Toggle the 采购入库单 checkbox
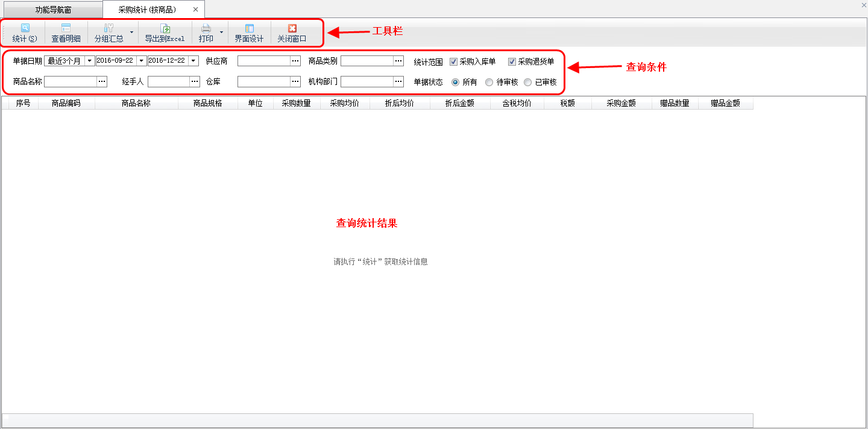 click(x=454, y=61)
